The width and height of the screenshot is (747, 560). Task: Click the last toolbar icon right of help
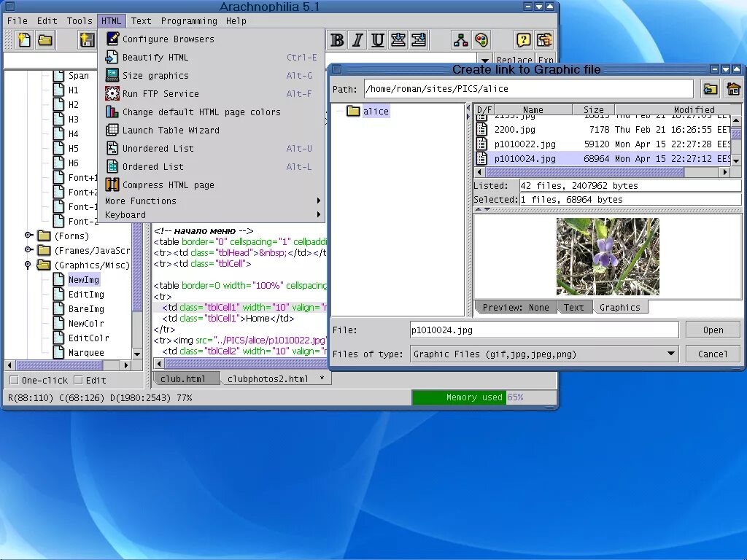(544, 40)
